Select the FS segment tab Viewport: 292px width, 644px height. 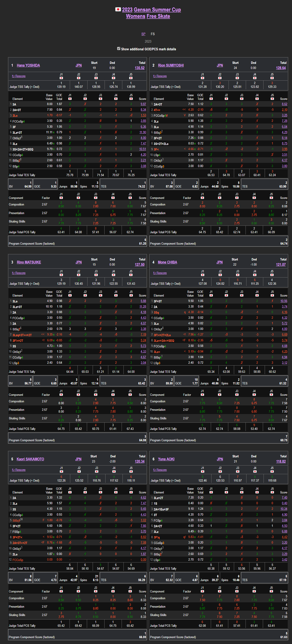click(x=152, y=34)
